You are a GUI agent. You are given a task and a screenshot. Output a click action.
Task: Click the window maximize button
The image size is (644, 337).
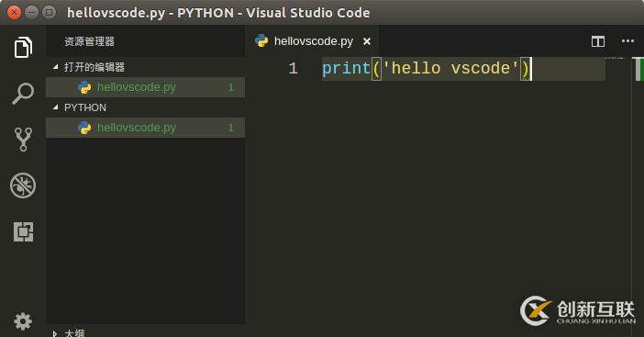coord(49,12)
